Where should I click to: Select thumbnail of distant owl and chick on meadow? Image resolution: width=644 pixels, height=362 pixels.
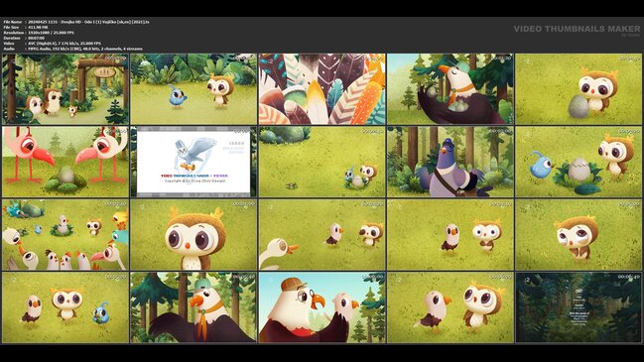[x=322, y=162]
